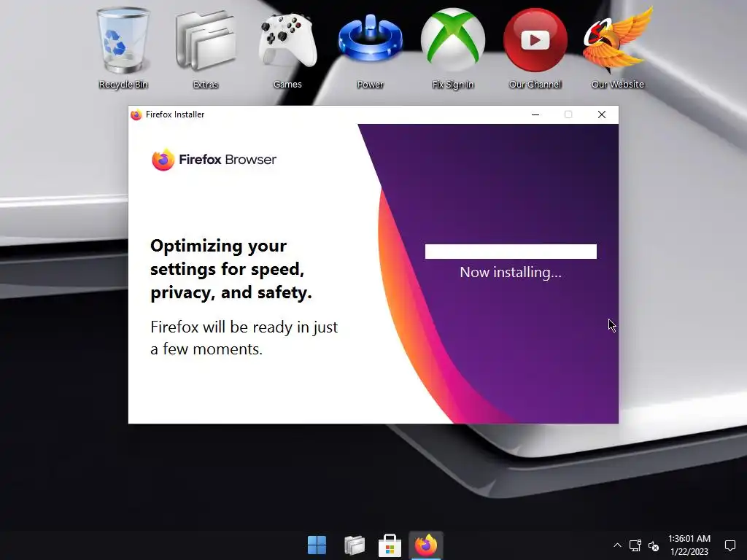Image resolution: width=747 pixels, height=560 pixels.
Task: Click 'Firefox will be ready' text
Action: [x=244, y=338]
